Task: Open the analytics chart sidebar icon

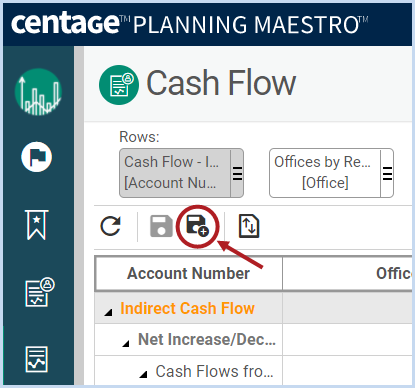Action: pyautogui.click(x=38, y=92)
